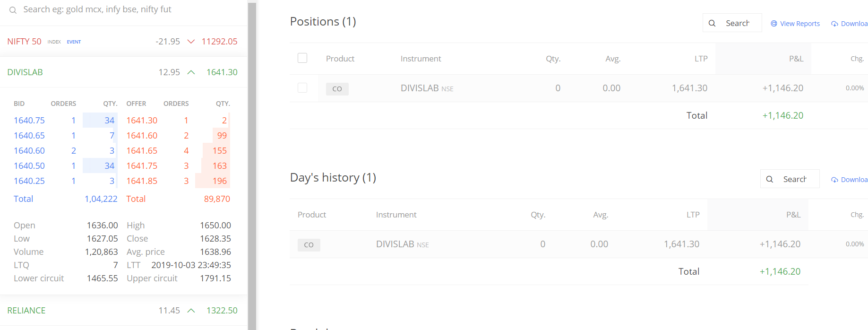This screenshot has width=868, height=330.
Task: Click the watchlist vertical scrollbar
Action: point(252,165)
